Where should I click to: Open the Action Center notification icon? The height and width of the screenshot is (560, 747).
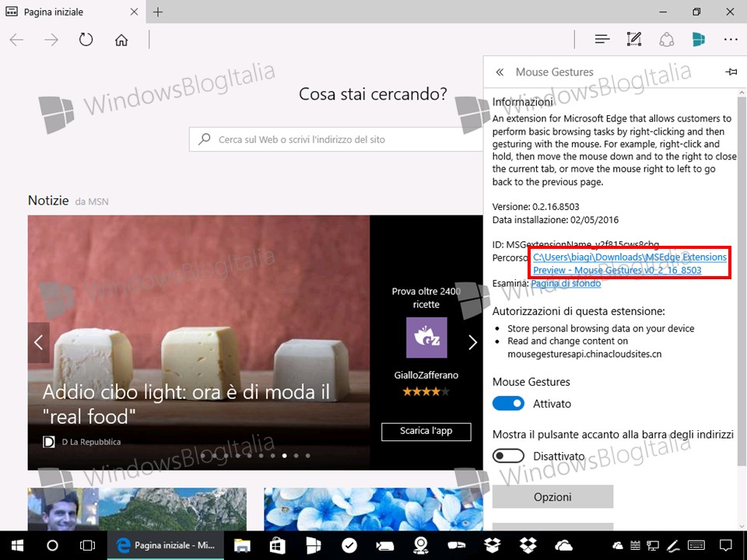coord(726,546)
